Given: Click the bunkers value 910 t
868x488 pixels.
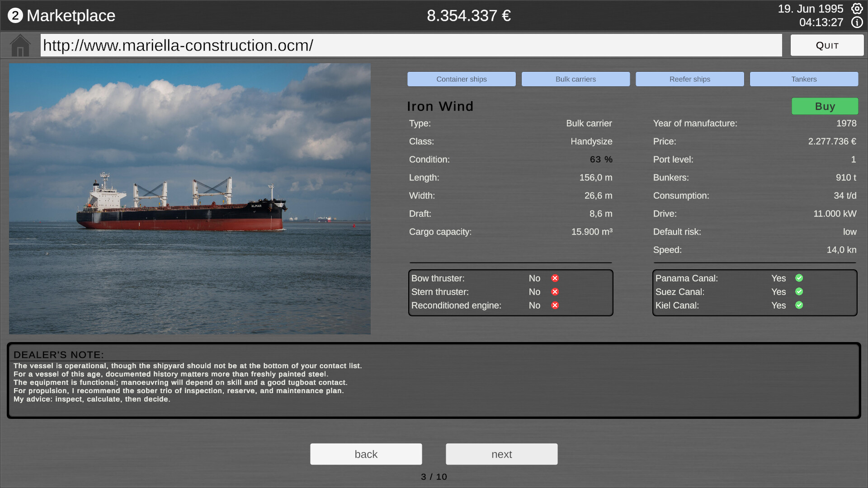Looking at the screenshot, I should 846,178.
